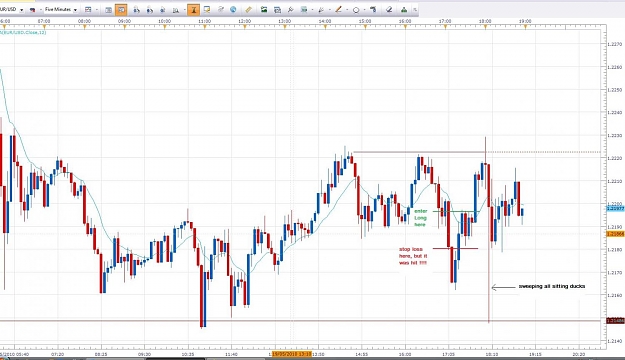The height and width of the screenshot is (360, 625).
Task: Select the eraser tool in toolbar
Action: tap(389, 10)
